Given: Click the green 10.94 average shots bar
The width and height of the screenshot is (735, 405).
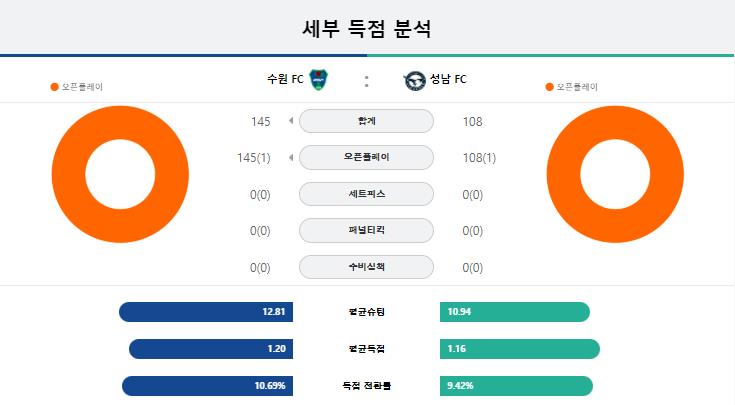Looking at the screenshot, I should click(515, 312).
